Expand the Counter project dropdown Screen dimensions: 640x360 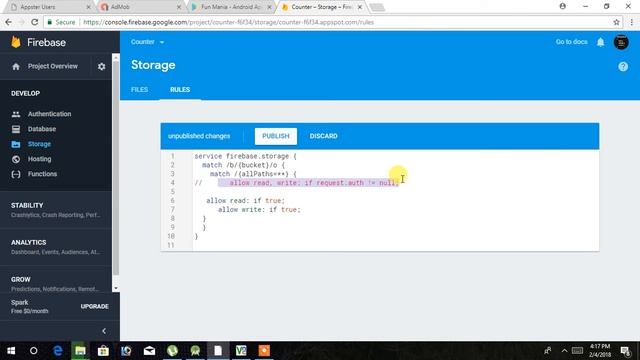(147, 42)
